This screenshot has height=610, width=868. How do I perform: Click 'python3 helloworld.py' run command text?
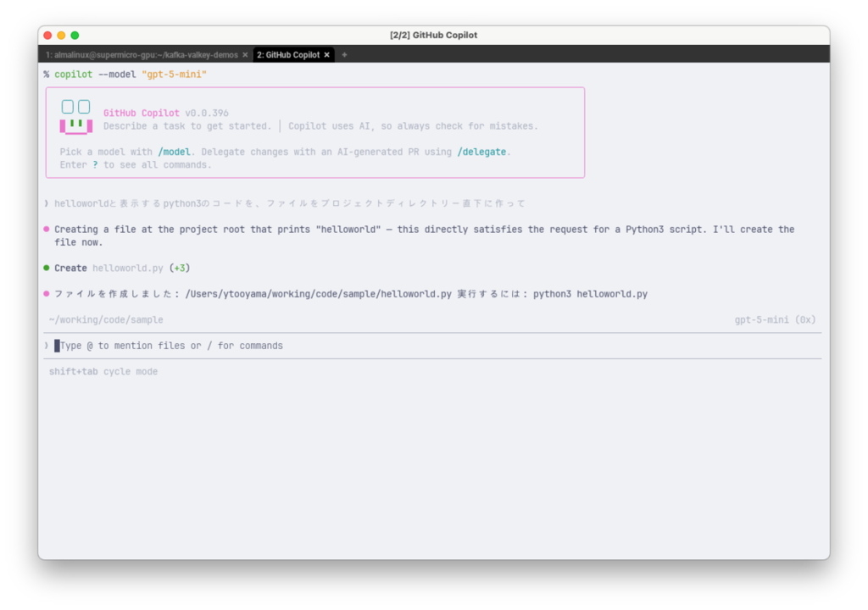590,294
